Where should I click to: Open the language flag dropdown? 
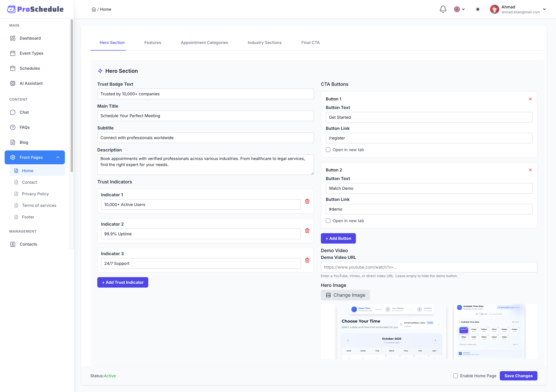click(x=459, y=9)
